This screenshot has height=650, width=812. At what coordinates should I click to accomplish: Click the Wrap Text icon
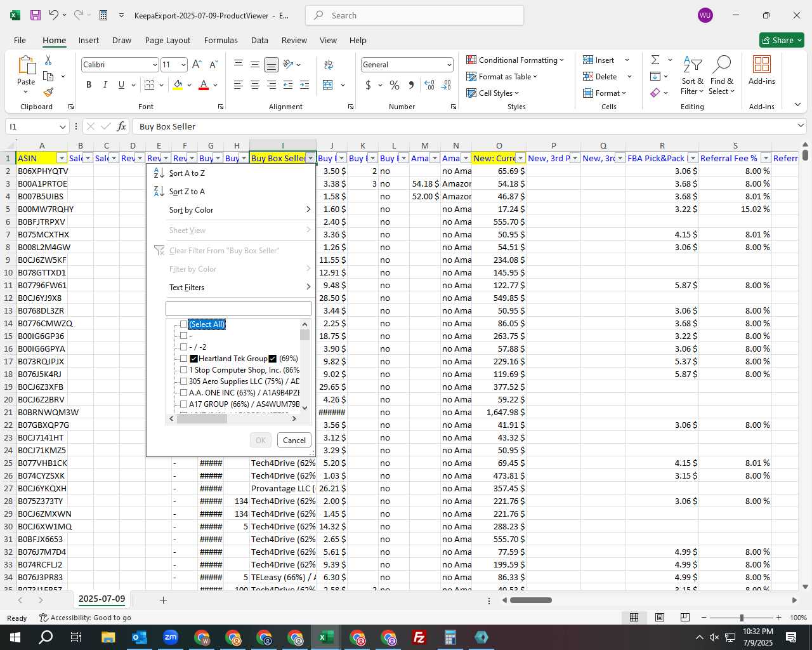329,64
